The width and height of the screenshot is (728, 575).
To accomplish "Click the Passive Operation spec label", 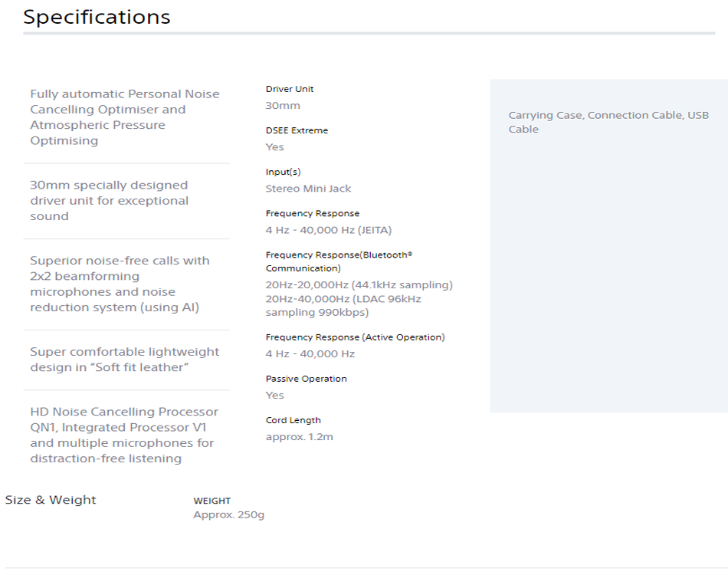I will point(306,379).
